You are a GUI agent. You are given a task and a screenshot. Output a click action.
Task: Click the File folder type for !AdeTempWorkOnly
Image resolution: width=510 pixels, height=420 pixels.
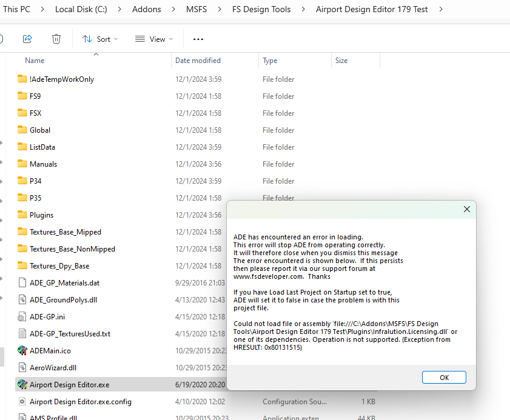[278, 79]
